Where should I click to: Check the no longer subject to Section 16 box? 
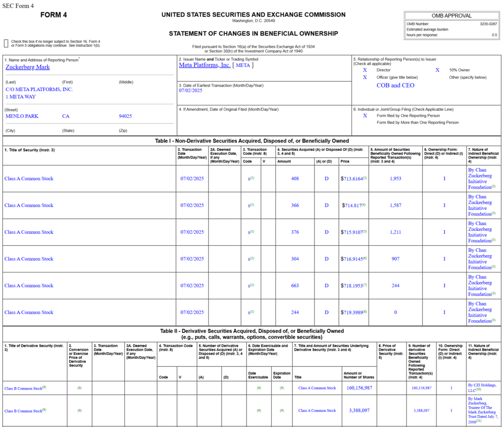click(x=6, y=43)
